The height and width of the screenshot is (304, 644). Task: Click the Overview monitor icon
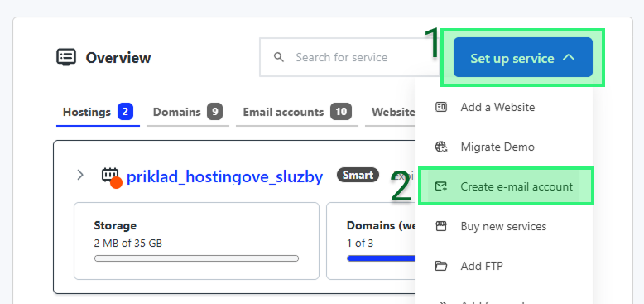pyautogui.click(x=66, y=57)
